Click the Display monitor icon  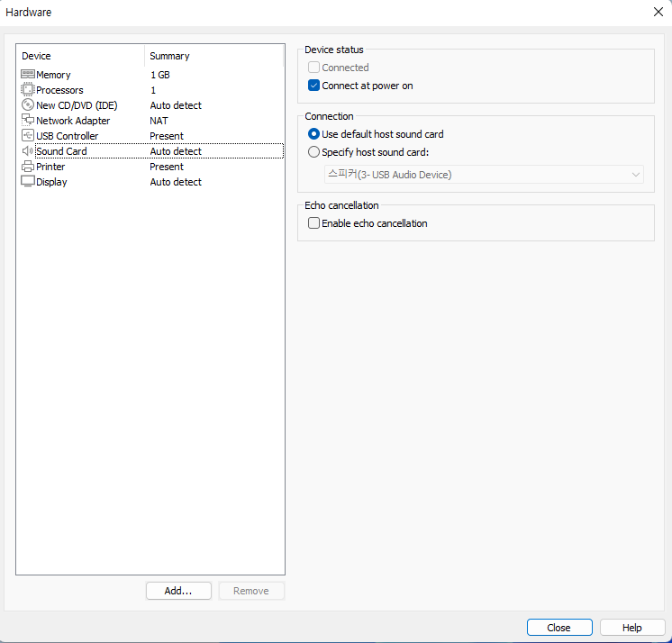[27, 182]
